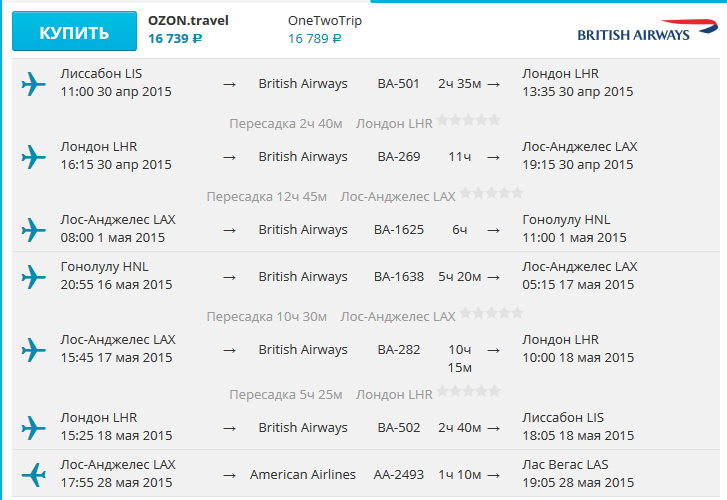
Task: Click plane icon for Los Angeles–London flight BA-282
Action: 34,350
